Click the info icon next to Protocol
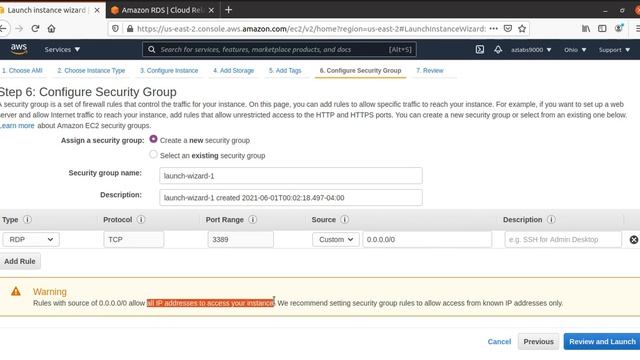This screenshot has height=360, width=640. (x=141, y=220)
